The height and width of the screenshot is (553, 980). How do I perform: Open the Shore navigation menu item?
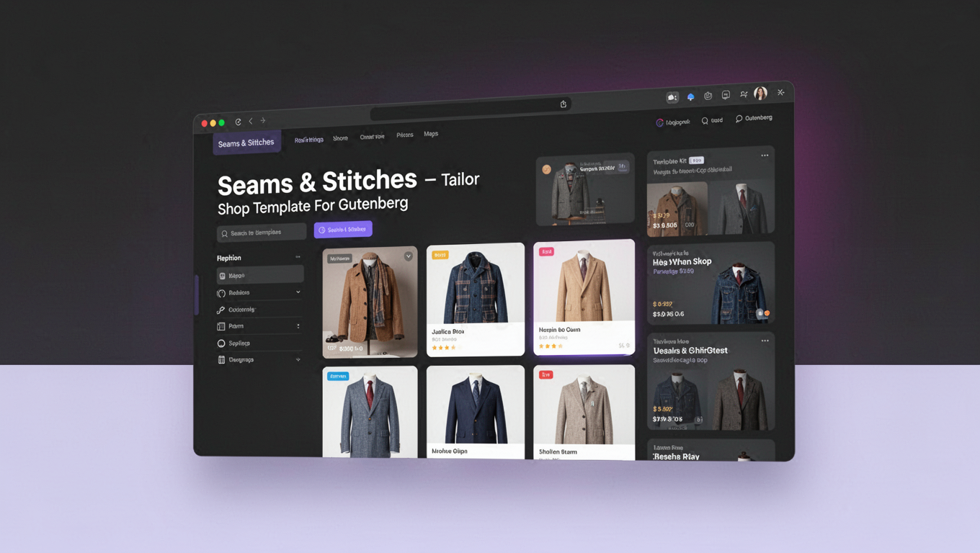340,138
